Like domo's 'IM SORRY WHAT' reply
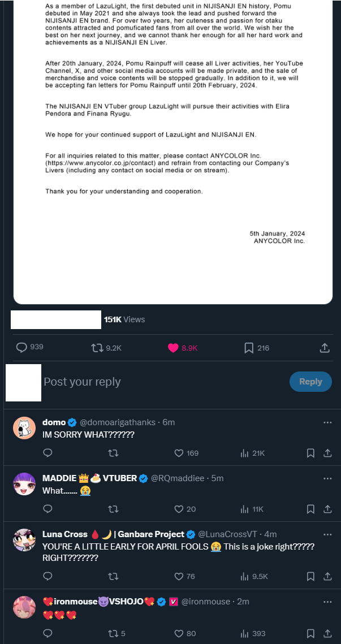This screenshot has height=644, width=341. click(179, 453)
